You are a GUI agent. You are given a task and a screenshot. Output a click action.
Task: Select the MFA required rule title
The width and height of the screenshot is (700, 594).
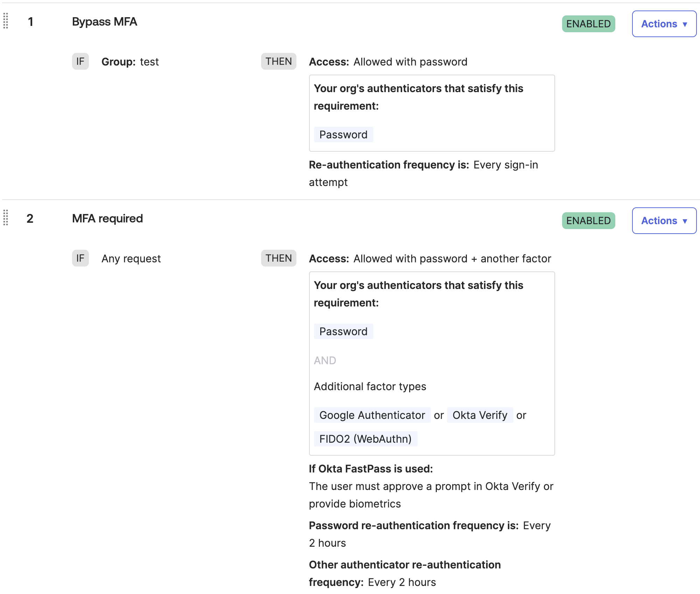pyautogui.click(x=107, y=219)
